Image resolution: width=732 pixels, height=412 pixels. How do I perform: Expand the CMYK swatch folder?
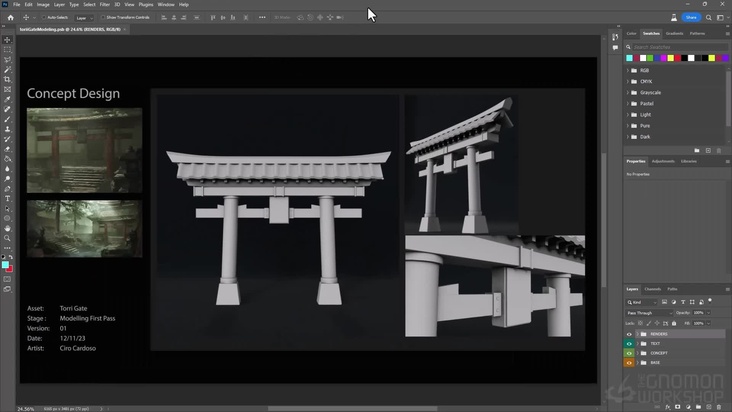(x=628, y=82)
